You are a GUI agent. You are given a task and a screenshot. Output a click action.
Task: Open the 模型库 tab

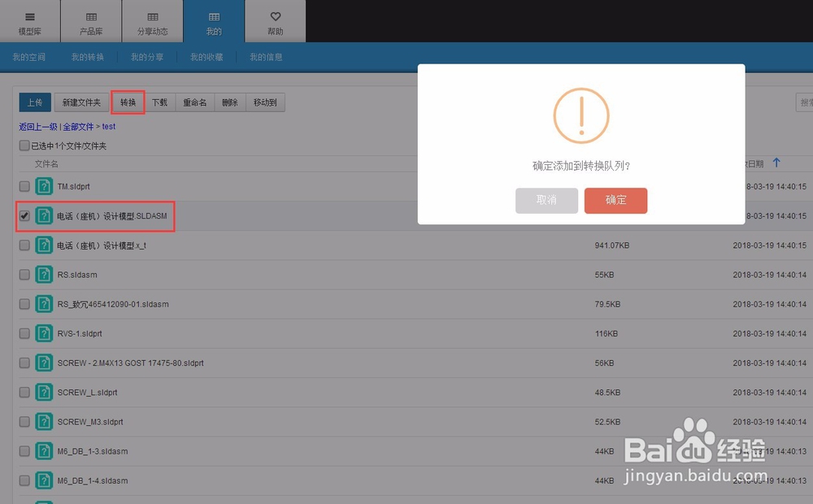[x=30, y=21]
